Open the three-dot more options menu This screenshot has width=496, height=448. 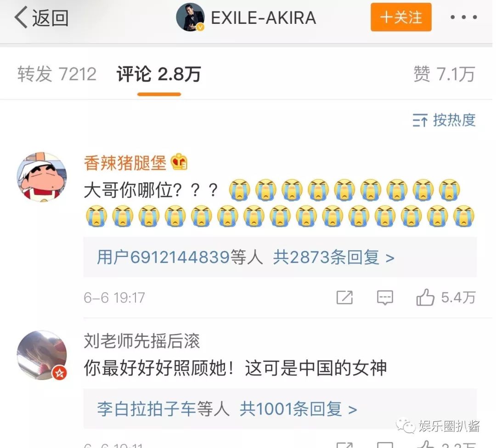[x=463, y=17]
